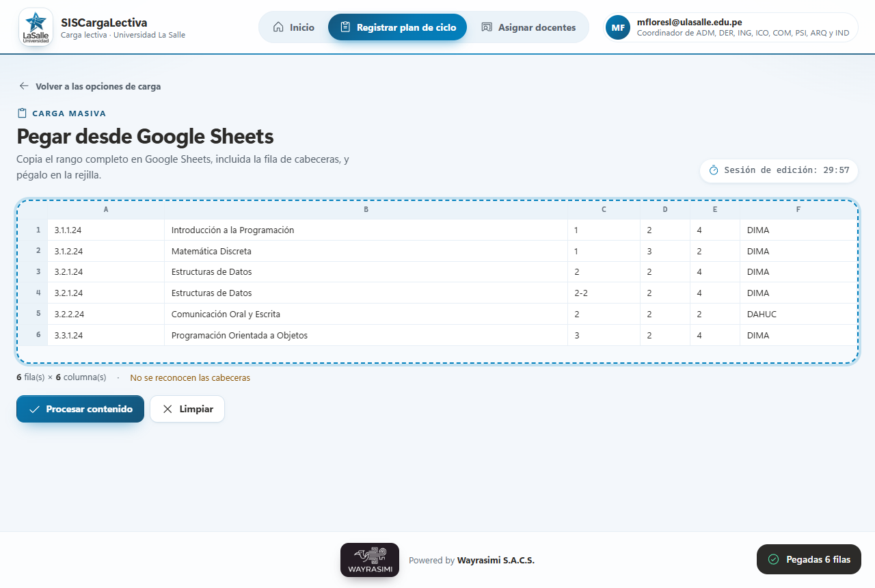Click the cell with code 3.1.1.24
Image resolution: width=875 pixels, height=588 pixels.
coord(106,230)
